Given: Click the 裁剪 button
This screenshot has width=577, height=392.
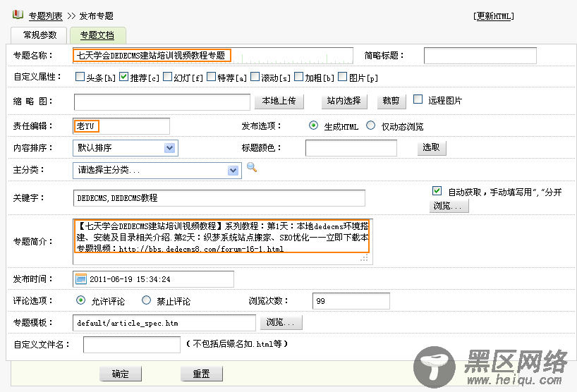Looking at the screenshot, I should (391, 101).
